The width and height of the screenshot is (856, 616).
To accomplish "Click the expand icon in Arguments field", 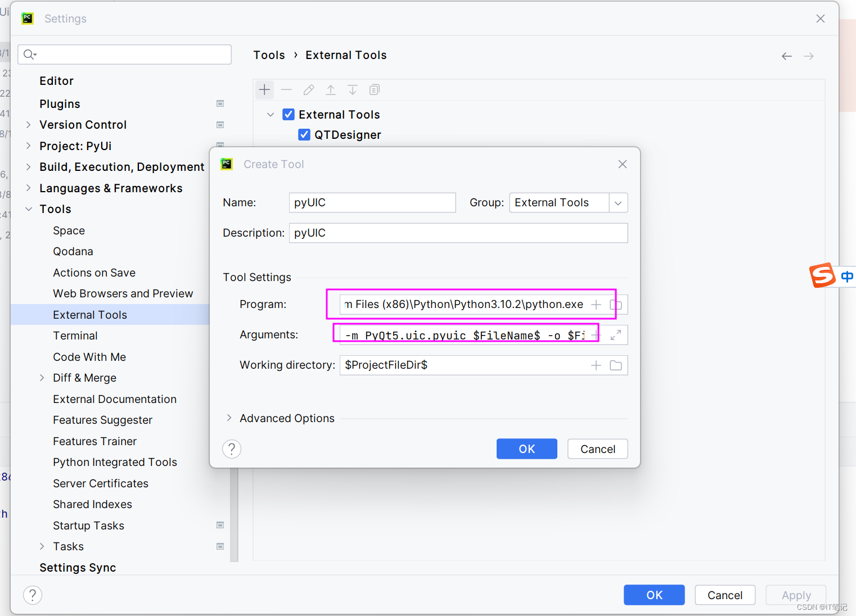I will click(x=616, y=335).
